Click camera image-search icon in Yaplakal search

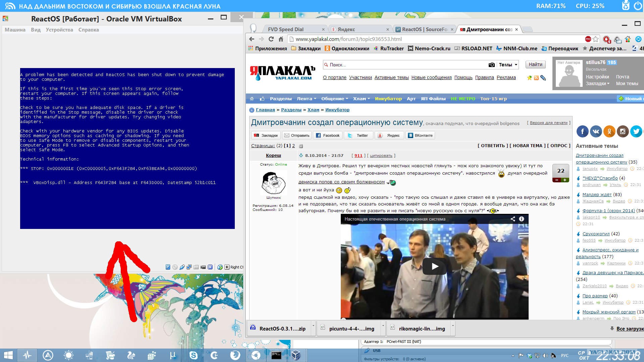[491, 65]
